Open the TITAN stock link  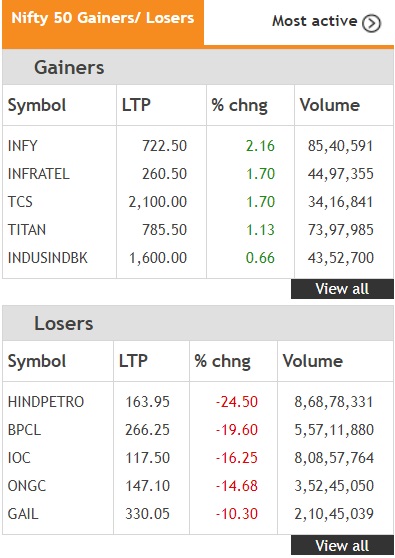point(27,230)
